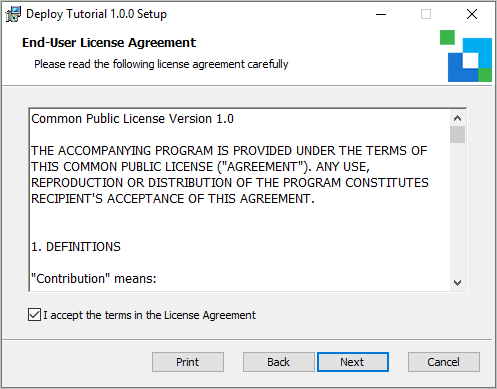The width and height of the screenshot is (497, 389).
Task: Uncheck the accept license terms checkbox
Action: tap(34, 315)
